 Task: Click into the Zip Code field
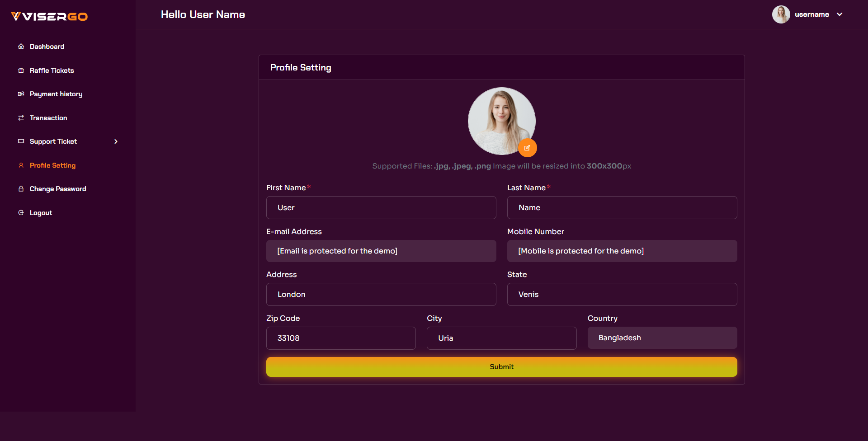click(341, 338)
